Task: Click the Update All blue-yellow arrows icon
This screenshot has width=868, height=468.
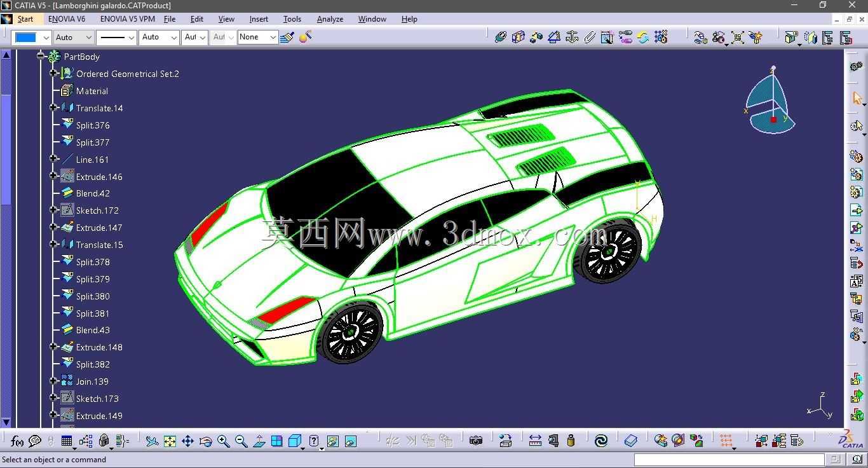Action: (x=643, y=37)
